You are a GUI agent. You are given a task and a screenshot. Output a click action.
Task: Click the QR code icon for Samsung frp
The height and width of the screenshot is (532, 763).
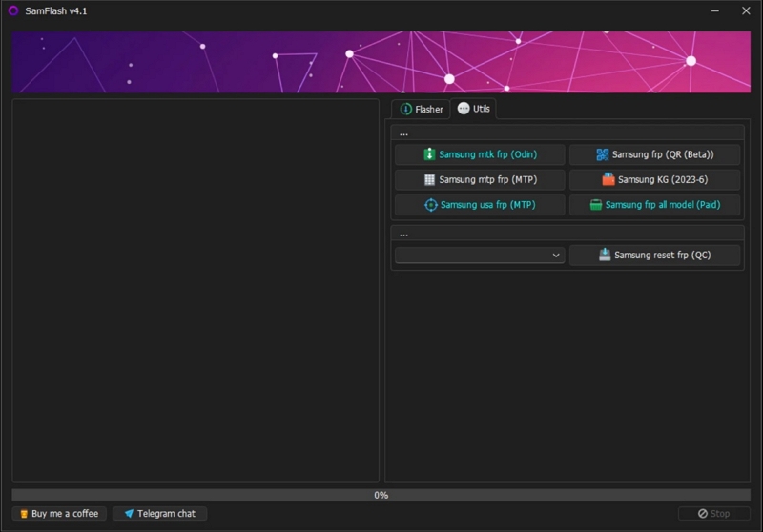coord(602,154)
